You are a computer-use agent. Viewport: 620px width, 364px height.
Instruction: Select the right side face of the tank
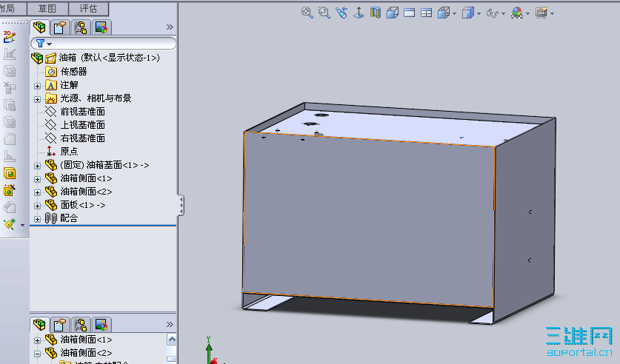525,221
